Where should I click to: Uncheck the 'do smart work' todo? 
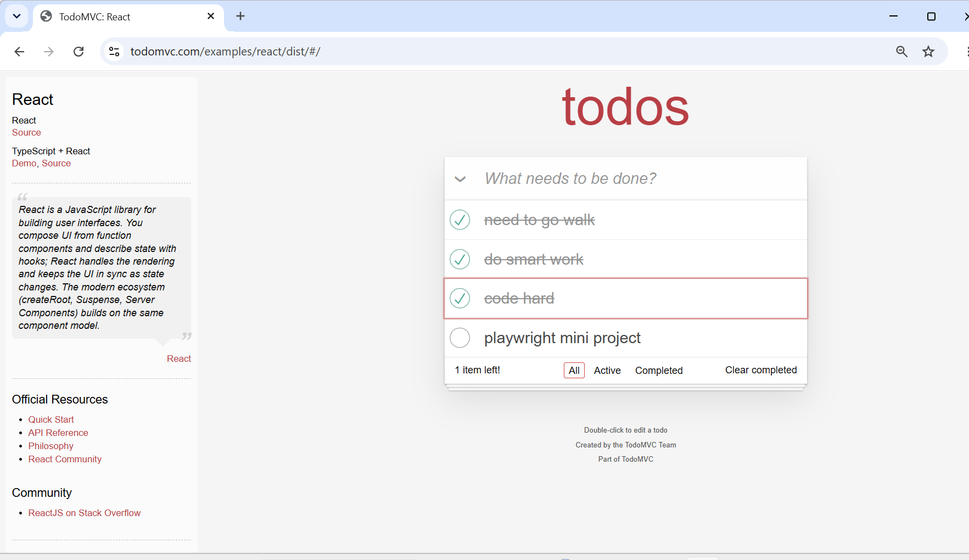460,259
